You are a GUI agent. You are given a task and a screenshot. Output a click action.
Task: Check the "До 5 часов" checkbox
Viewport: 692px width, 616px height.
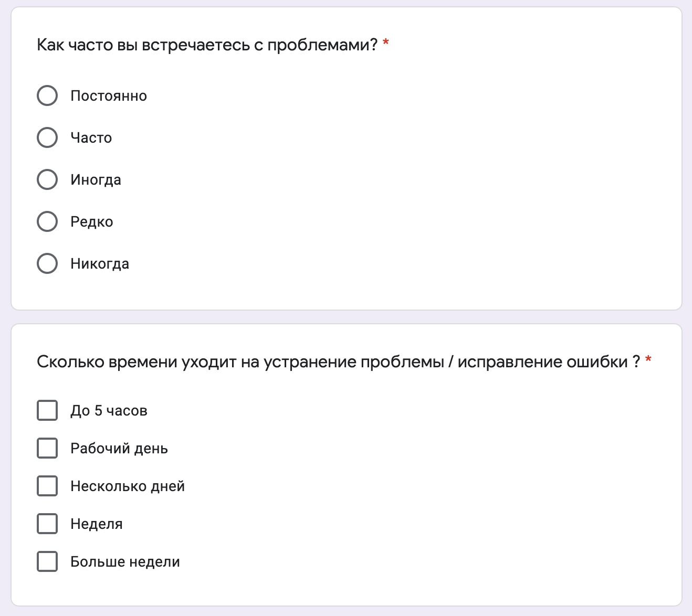47,410
